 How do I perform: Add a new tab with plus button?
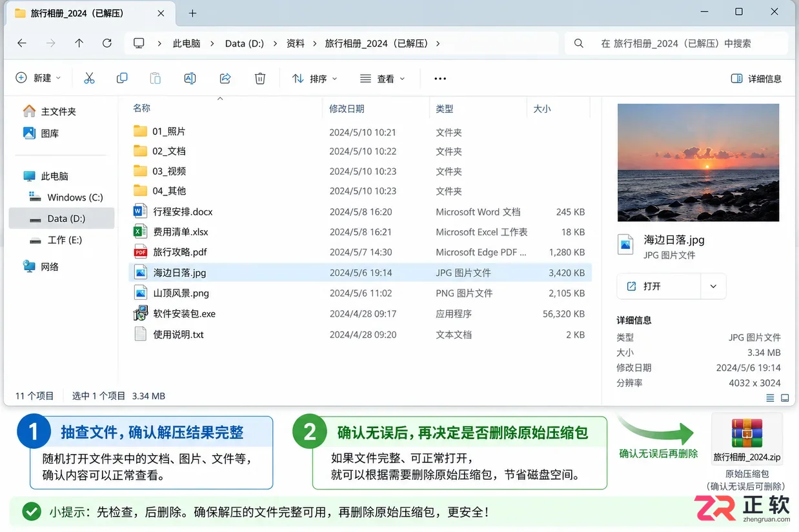tap(192, 13)
